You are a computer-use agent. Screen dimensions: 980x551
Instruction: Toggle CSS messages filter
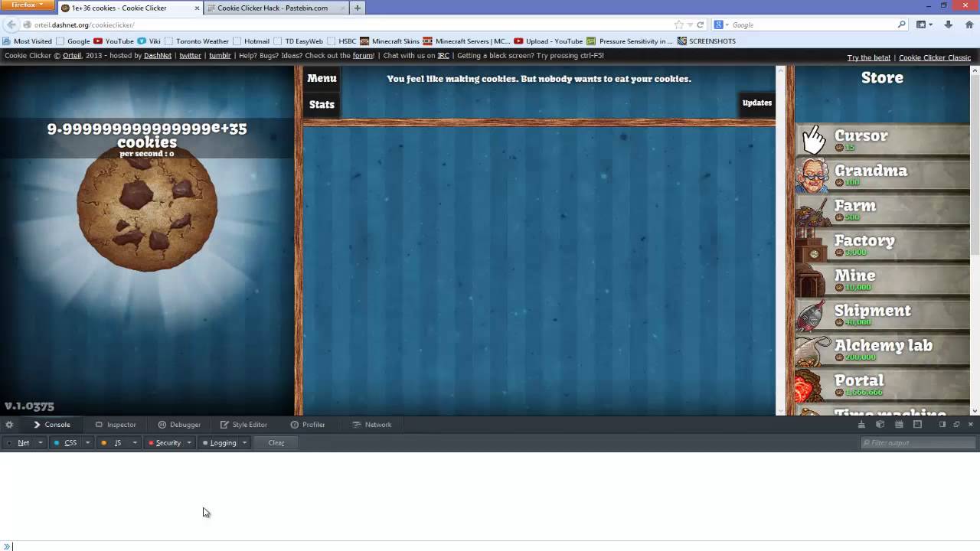click(66, 443)
